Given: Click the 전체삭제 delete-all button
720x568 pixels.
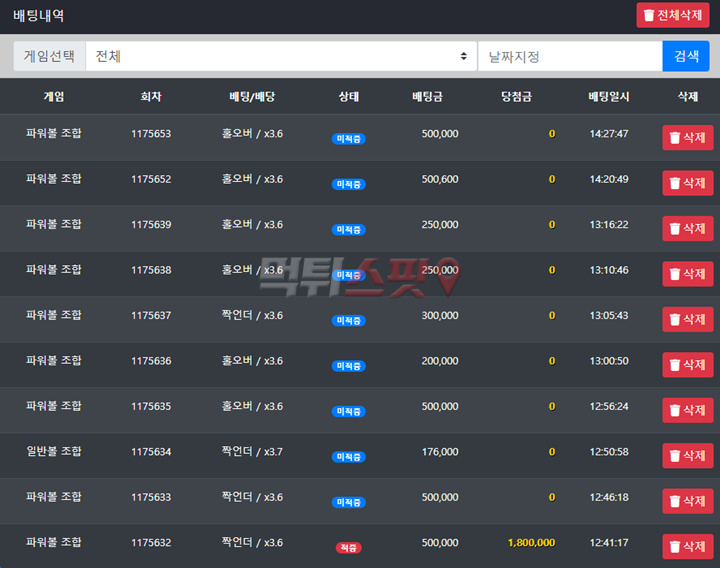Looking at the screenshot, I should 673,15.
